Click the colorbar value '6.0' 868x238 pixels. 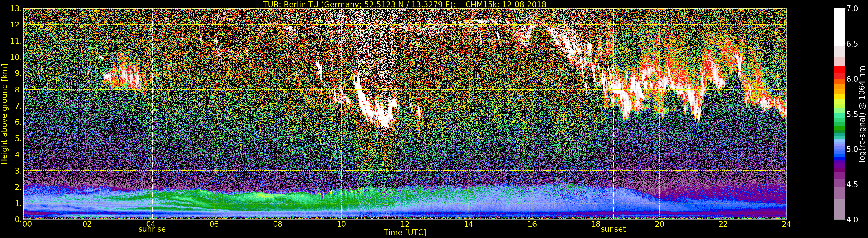[852, 79]
